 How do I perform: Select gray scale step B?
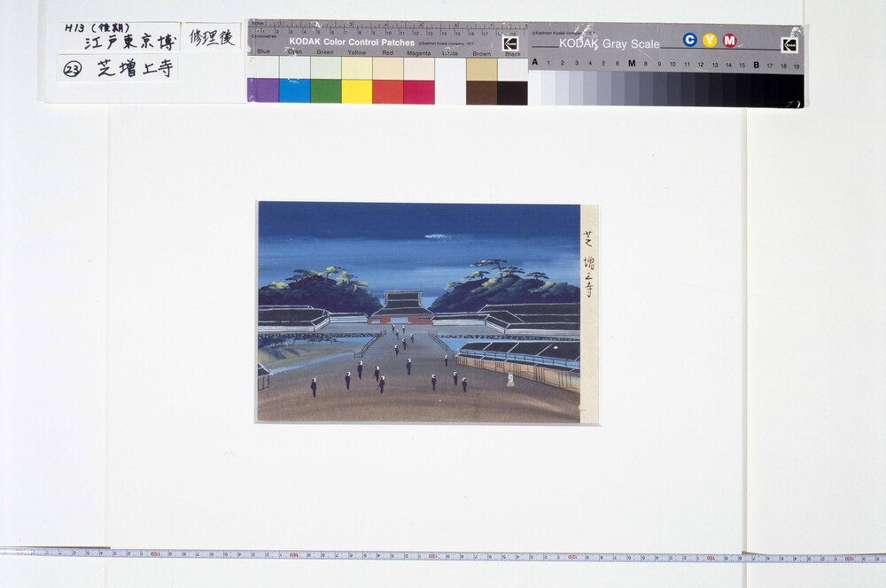pyautogui.click(x=756, y=89)
